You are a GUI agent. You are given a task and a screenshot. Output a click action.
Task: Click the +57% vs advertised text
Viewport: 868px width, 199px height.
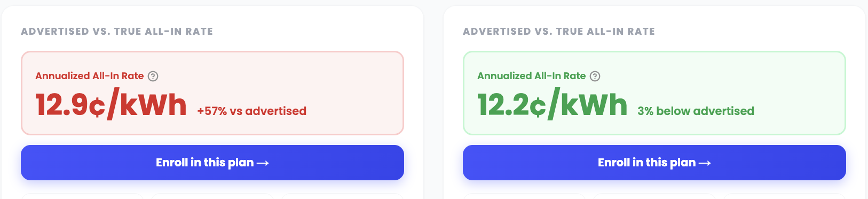click(251, 111)
